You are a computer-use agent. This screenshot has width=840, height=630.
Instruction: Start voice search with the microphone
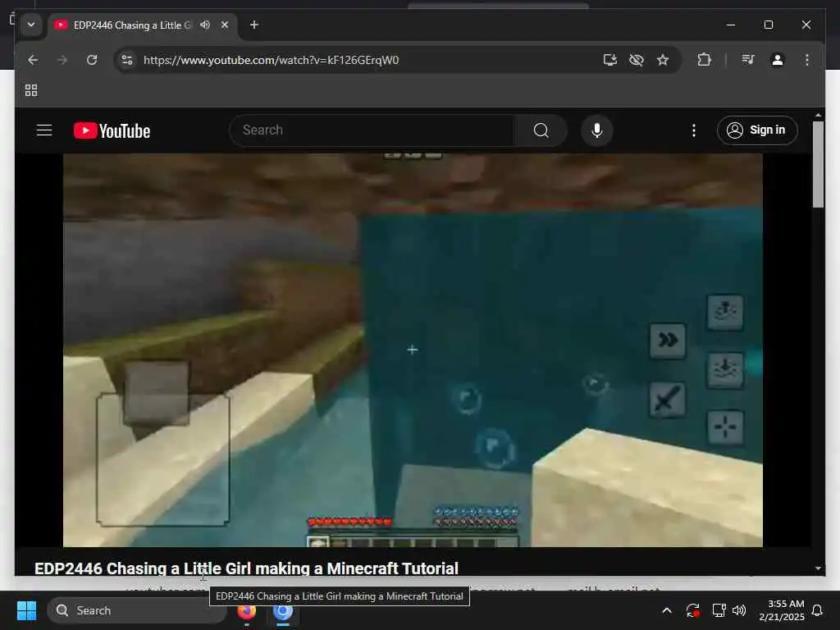pyautogui.click(x=597, y=130)
